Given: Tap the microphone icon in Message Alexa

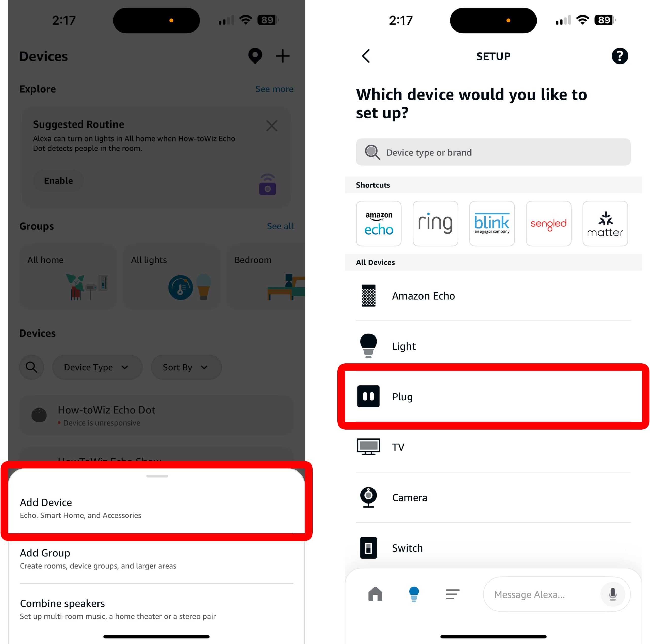Looking at the screenshot, I should 613,594.
